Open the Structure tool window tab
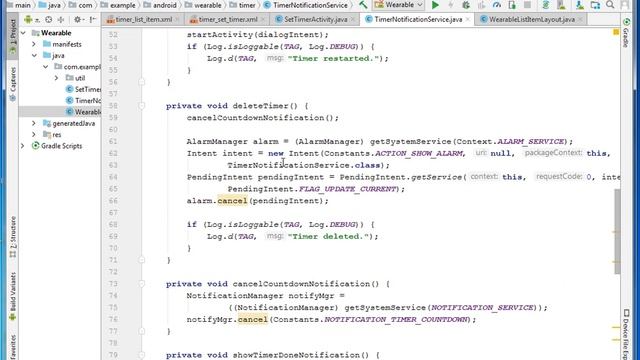This screenshot has height=360, width=640. coord(13,238)
